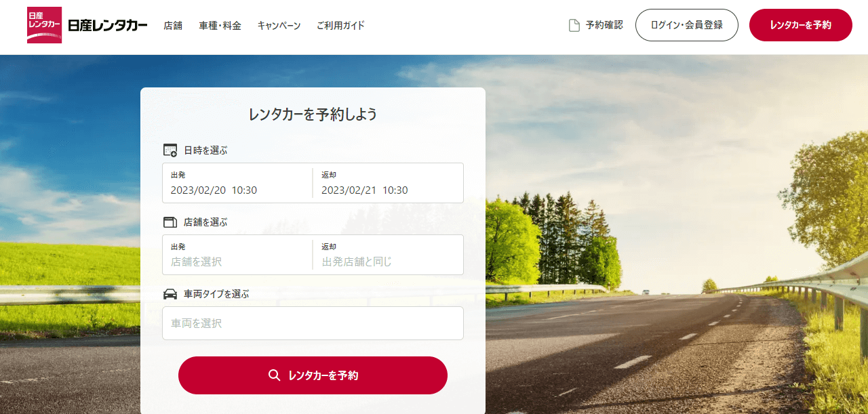
Task: Open the 予約確認 text link
Action: click(604, 25)
